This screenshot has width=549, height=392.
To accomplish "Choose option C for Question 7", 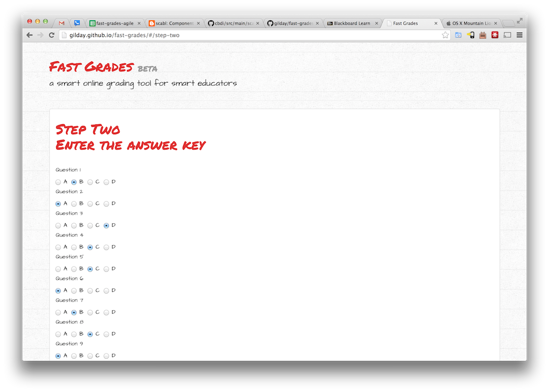I will pyautogui.click(x=90, y=313).
